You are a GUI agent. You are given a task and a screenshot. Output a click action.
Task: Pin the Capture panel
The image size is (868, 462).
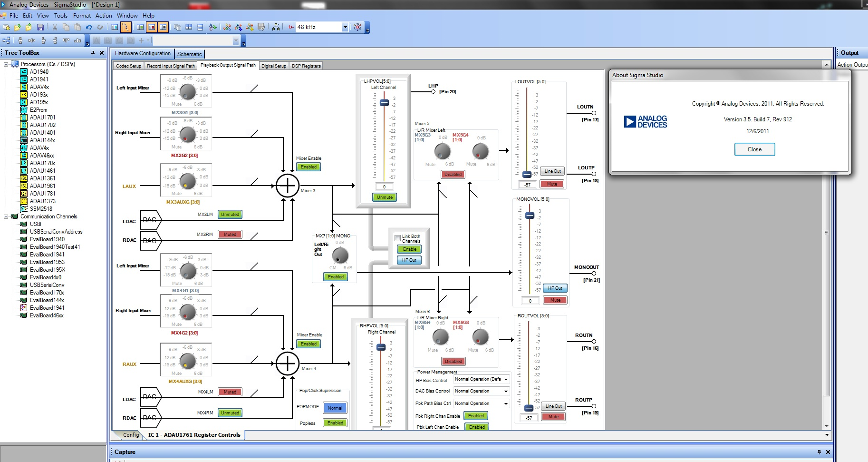(x=819, y=452)
